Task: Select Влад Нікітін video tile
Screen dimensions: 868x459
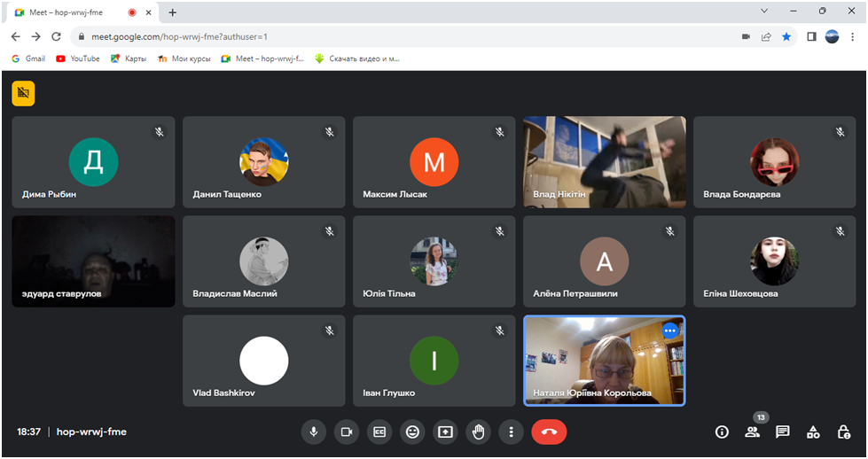Action: click(604, 162)
